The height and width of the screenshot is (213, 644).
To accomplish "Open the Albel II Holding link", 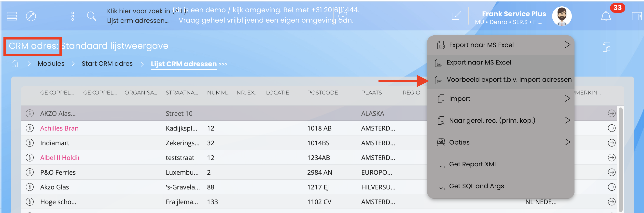I will pyautogui.click(x=59, y=158).
